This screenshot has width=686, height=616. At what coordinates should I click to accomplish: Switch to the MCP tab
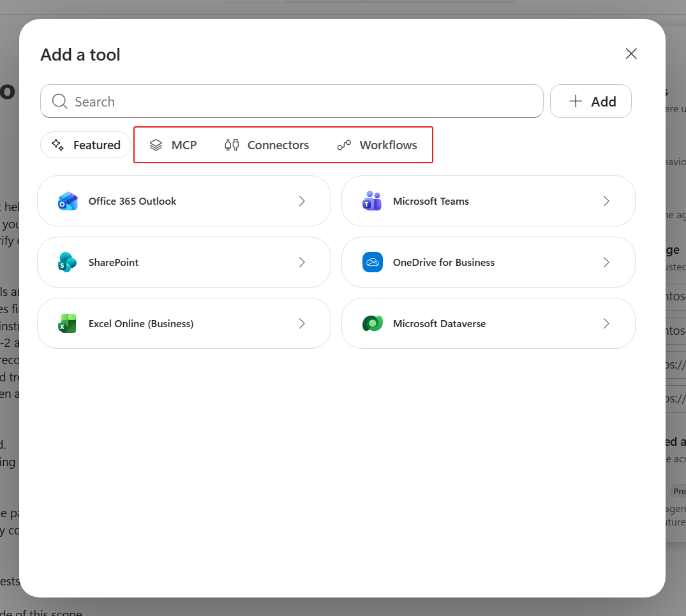(x=173, y=145)
